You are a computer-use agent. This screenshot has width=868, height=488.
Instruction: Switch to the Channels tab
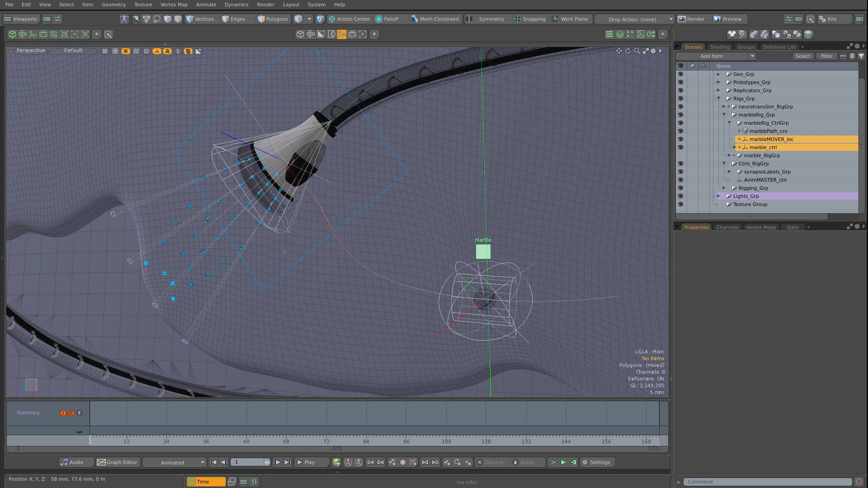coord(727,227)
